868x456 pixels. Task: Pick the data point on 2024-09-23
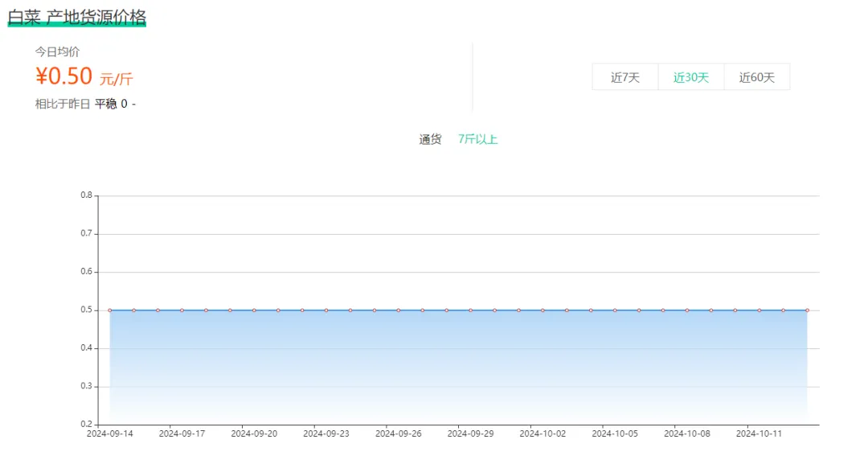click(326, 310)
